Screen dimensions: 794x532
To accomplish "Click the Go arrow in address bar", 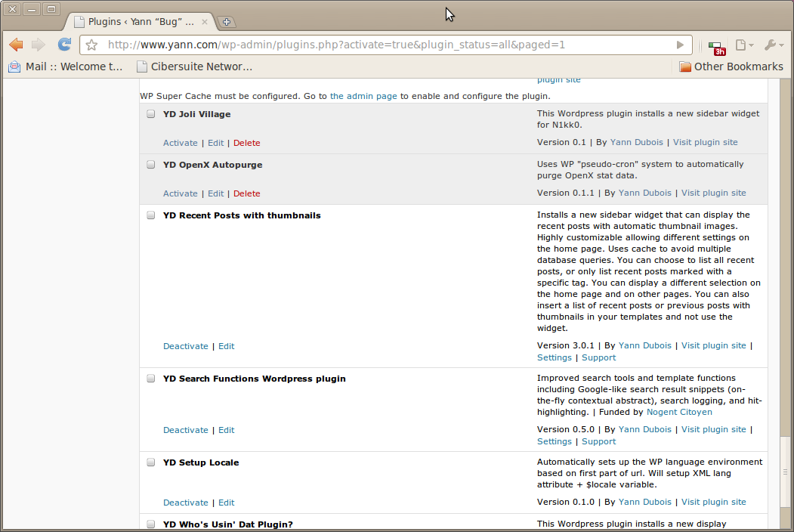I will (680, 45).
